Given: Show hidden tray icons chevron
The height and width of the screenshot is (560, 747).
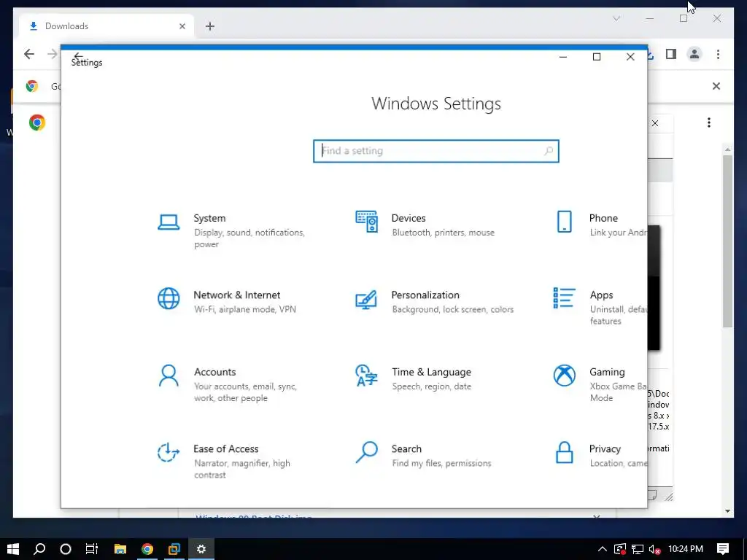Looking at the screenshot, I should [602, 549].
